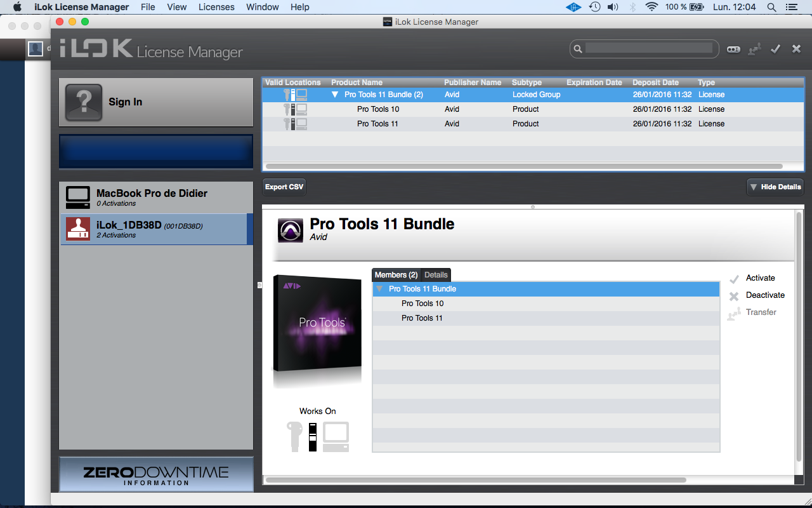Click Locked Group subtype cell
The image size is (812, 508).
pos(537,95)
